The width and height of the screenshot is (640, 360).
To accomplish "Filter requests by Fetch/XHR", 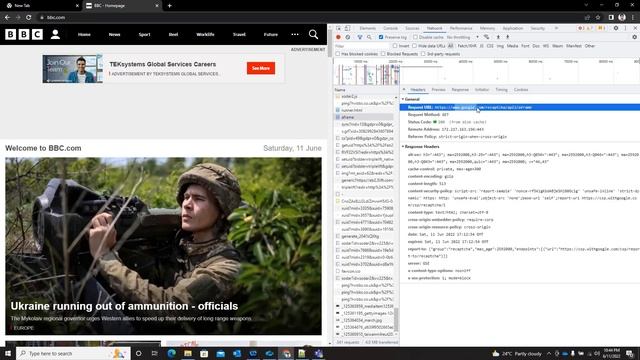I will coord(467,46).
